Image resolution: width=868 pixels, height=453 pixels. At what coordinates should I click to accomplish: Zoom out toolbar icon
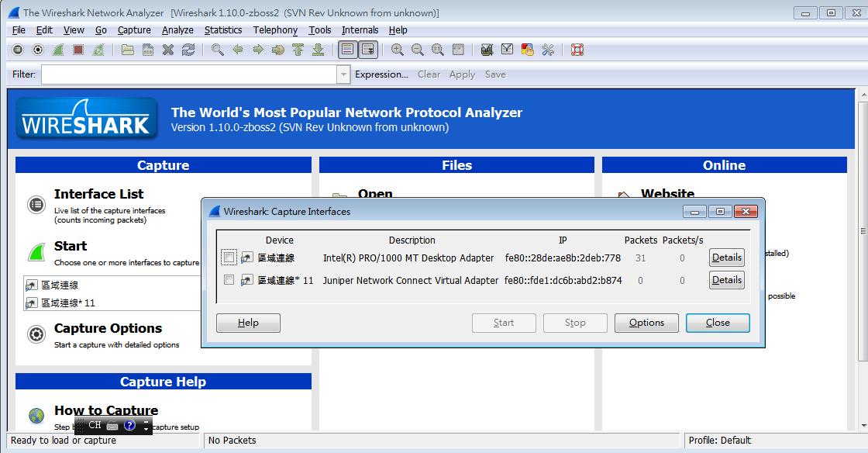[x=418, y=50]
